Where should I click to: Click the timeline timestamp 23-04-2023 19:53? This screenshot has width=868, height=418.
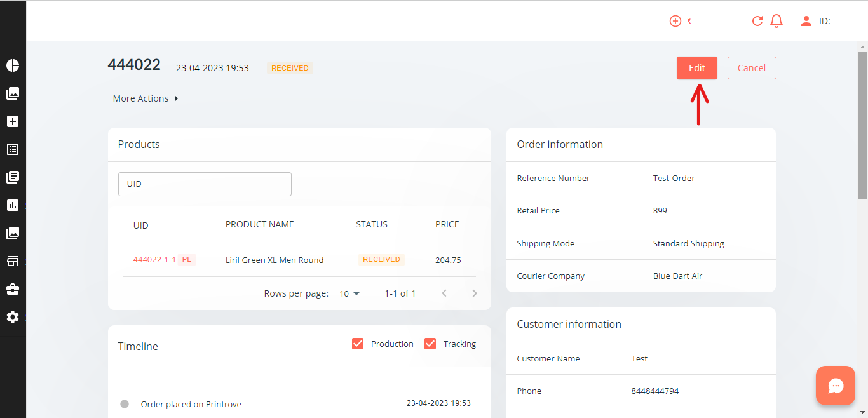pyautogui.click(x=438, y=403)
